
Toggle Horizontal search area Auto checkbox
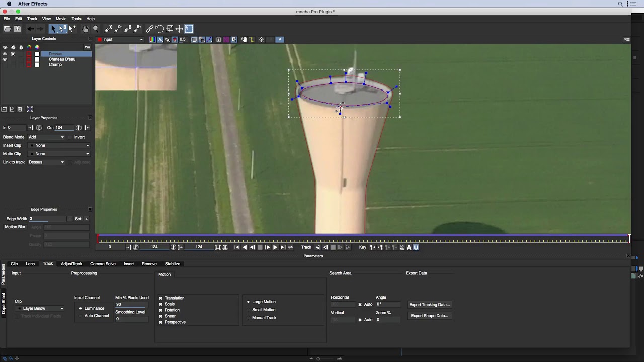click(x=360, y=305)
